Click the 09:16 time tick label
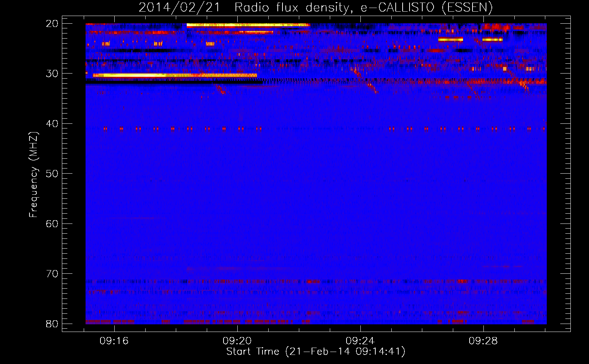Viewport: 589px width, 364px height. point(114,341)
